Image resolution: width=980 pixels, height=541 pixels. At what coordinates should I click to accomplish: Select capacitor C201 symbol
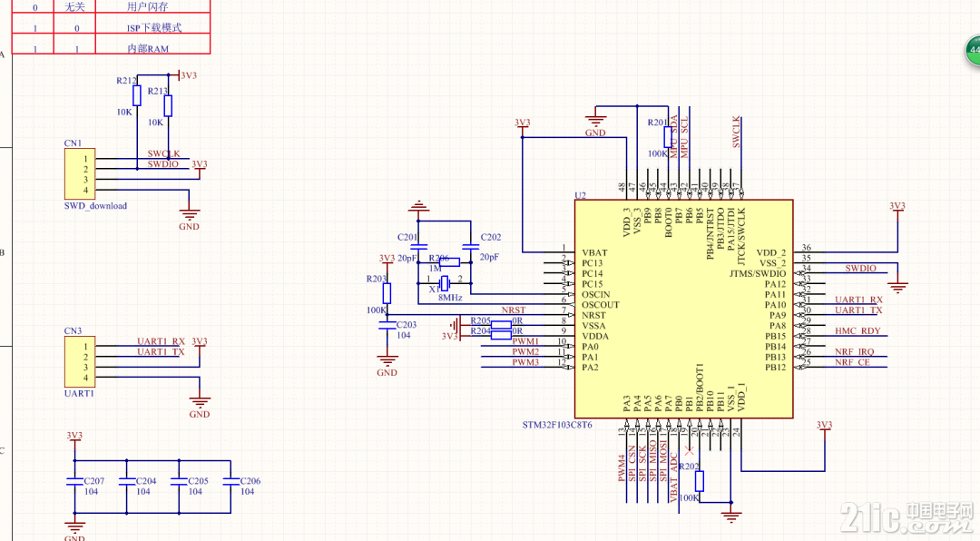pyautogui.click(x=418, y=246)
